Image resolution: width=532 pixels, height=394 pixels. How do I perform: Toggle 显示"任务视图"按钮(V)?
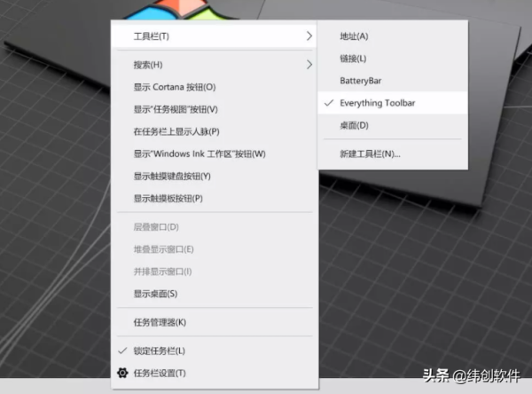click(x=215, y=109)
